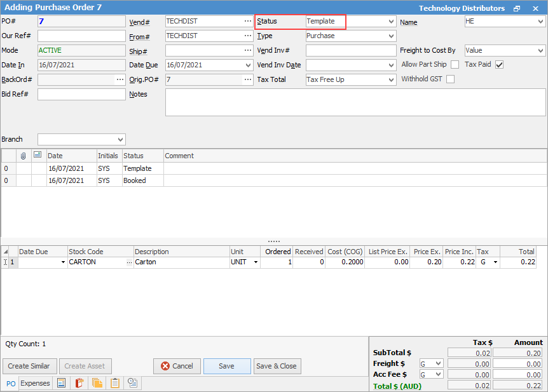548x392 pixels.
Task: Click the Save & Close button
Action: [277, 366]
